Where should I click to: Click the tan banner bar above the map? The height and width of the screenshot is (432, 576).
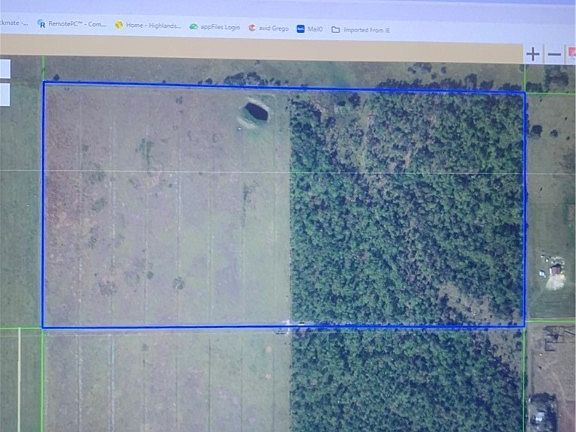point(261,48)
